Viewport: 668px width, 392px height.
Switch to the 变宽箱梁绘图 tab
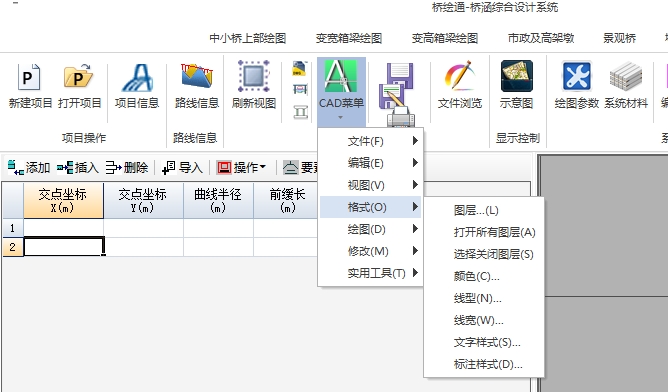[348, 38]
